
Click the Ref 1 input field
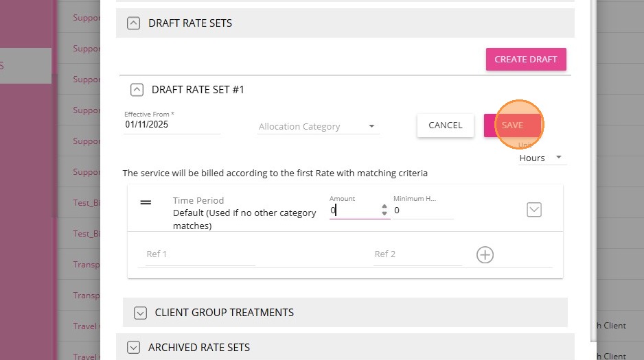(200, 254)
